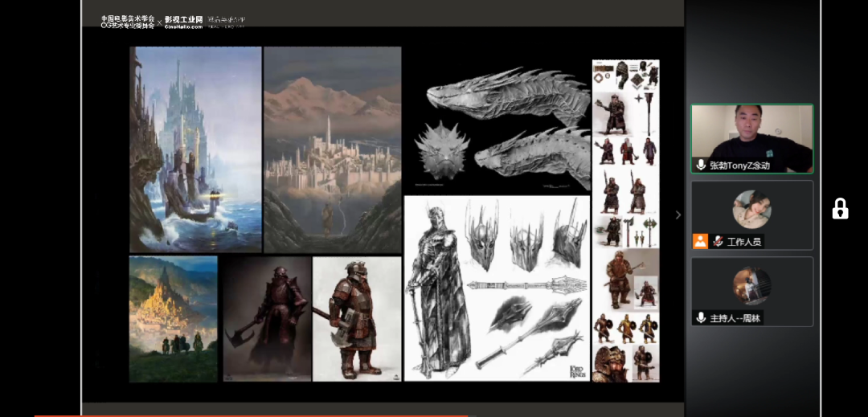The height and width of the screenshot is (417, 868).
Task: Select the 张勃TonyZ念动 video tile
Action: (x=751, y=138)
